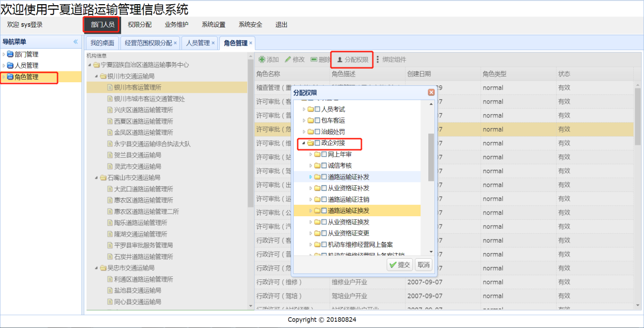
Task: Tick the 网上年审 checkbox
Action: [x=324, y=154]
